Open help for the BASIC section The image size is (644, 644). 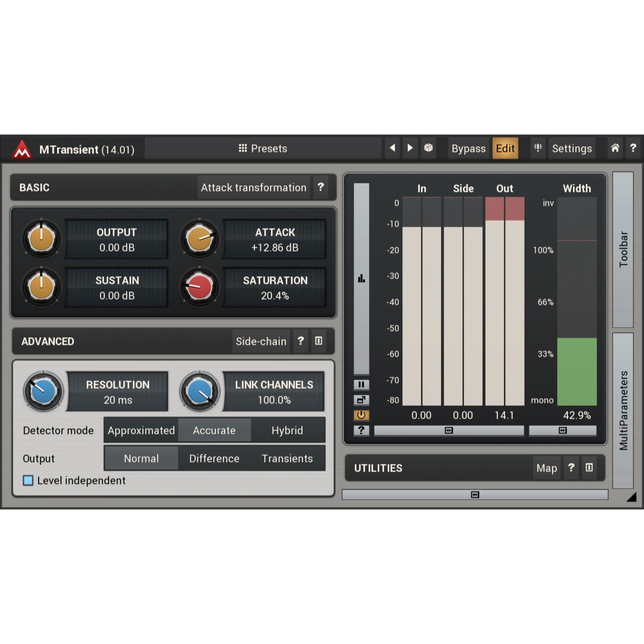coord(321,187)
